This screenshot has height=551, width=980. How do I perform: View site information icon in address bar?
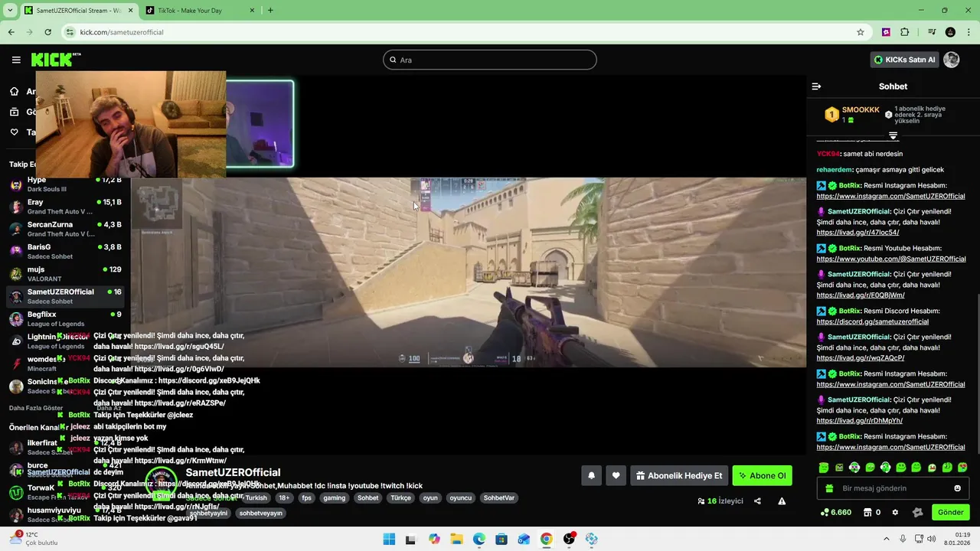pos(70,32)
